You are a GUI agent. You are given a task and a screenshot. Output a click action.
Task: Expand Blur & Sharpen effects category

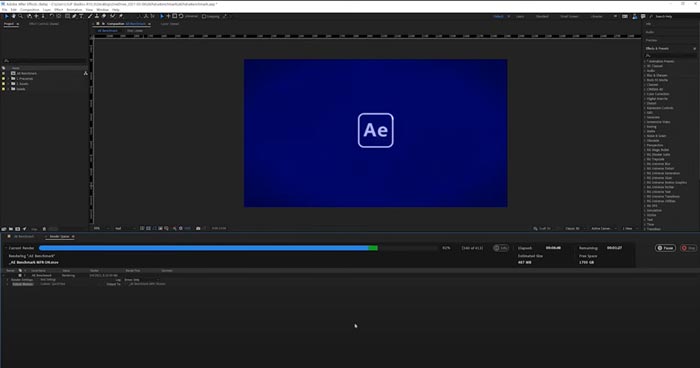[645, 75]
